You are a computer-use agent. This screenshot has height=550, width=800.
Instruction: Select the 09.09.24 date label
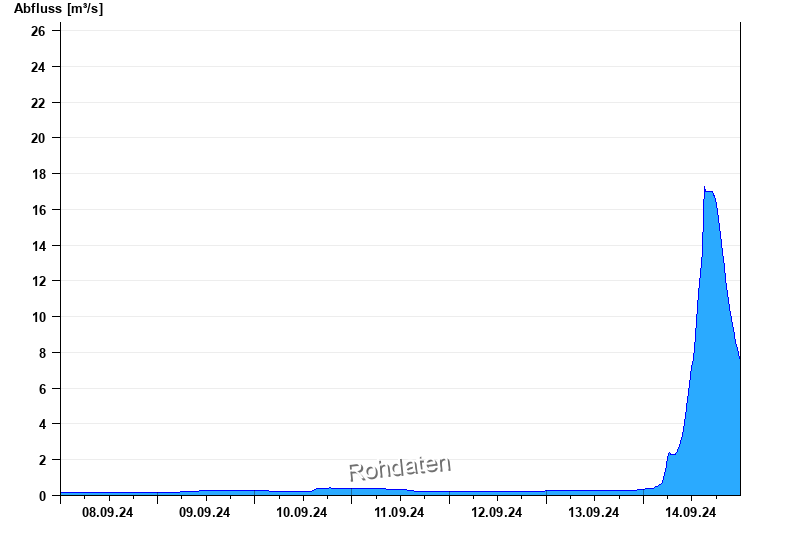pos(205,513)
